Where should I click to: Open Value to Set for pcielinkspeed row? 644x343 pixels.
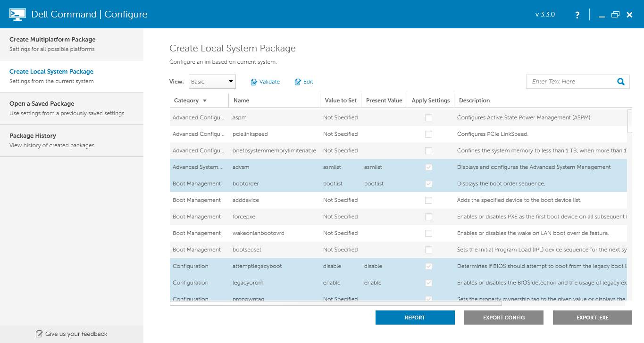[x=340, y=134]
